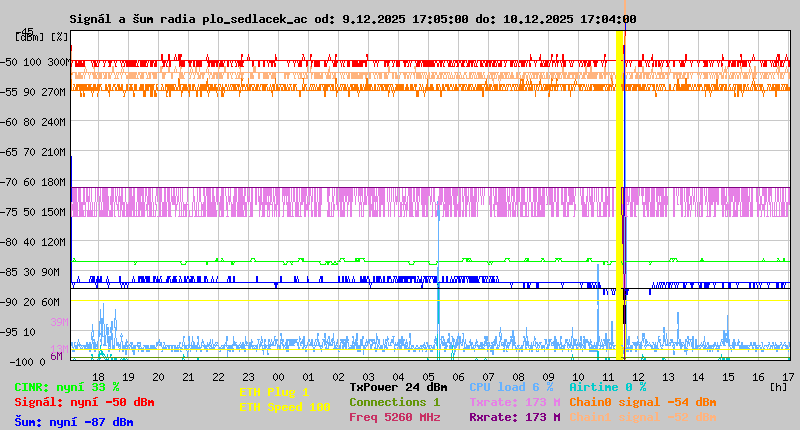The height and width of the screenshot is (430, 800).
Task: Click the y-axis label '-85 30 90M'
Action: [x=30, y=272]
